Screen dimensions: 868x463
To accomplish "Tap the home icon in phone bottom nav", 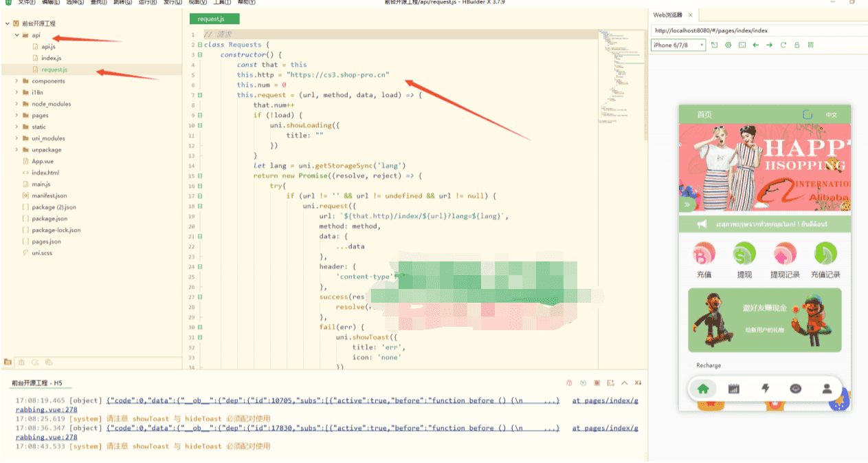I will point(703,389).
